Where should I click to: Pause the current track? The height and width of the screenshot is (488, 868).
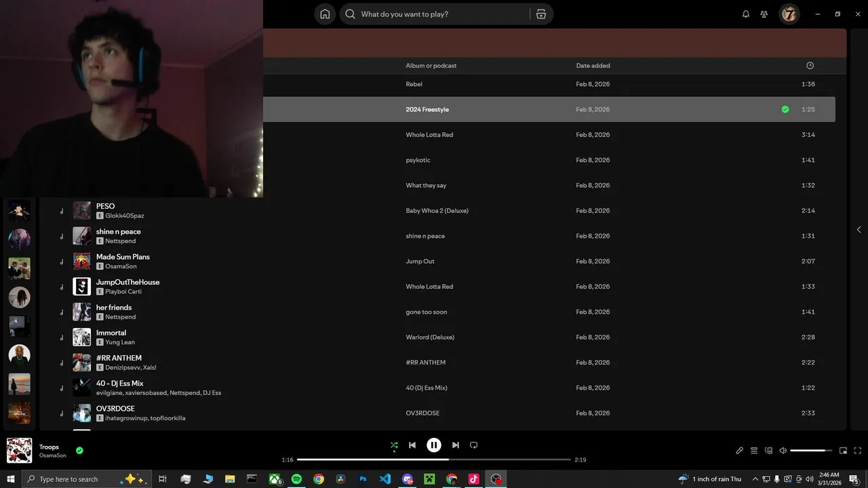pos(434,445)
